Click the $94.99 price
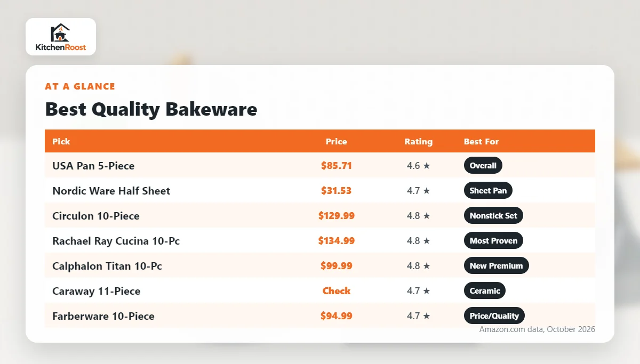Viewport: 640px width, 364px height. pyautogui.click(x=337, y=316)
